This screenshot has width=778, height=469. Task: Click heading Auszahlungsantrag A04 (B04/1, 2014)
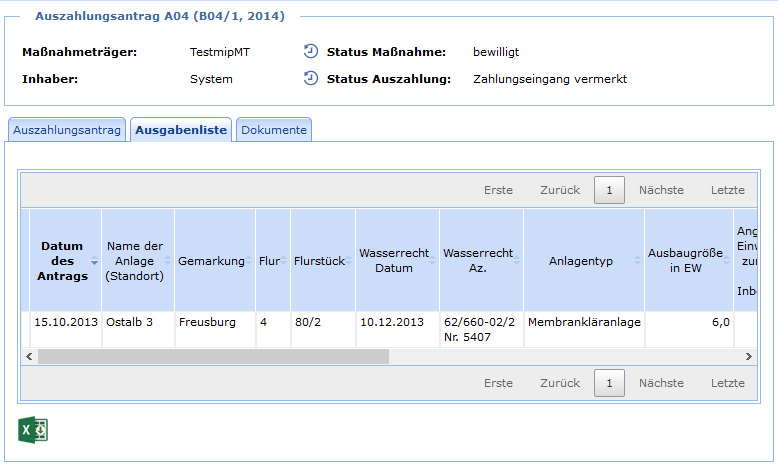(160, 16)
